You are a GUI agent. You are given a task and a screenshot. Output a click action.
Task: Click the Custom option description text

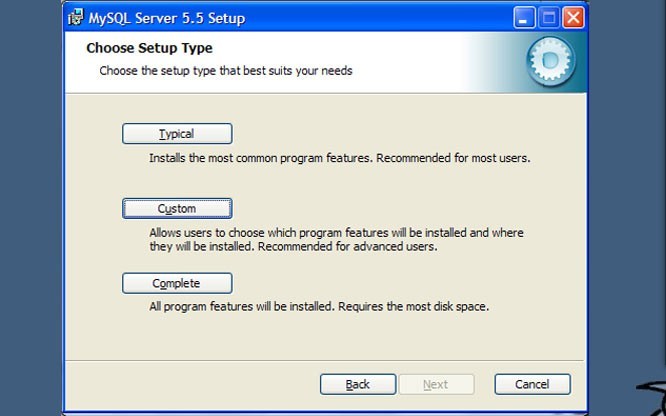(x=336, y=239)
